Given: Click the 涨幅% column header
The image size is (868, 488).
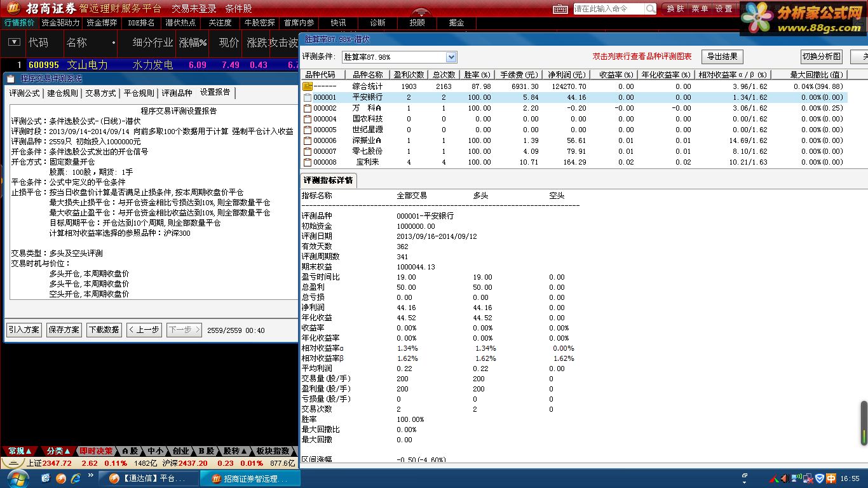Looking at the screenshot, I should [193, 43].
